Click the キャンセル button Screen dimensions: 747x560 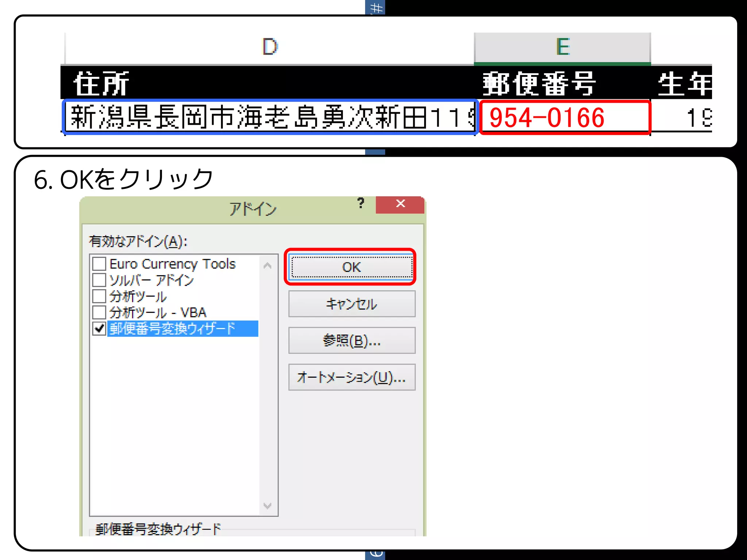pos(352,304)
